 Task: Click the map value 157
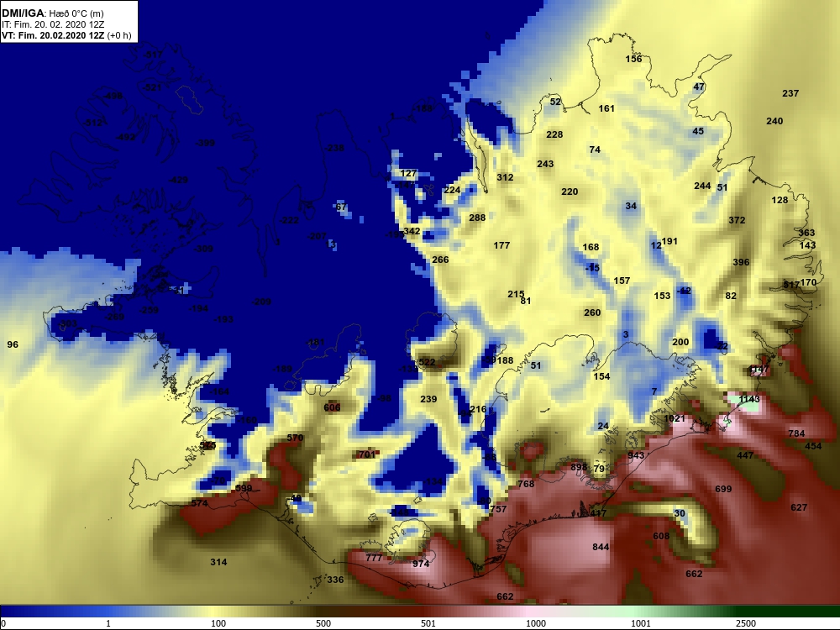point(622,281)
